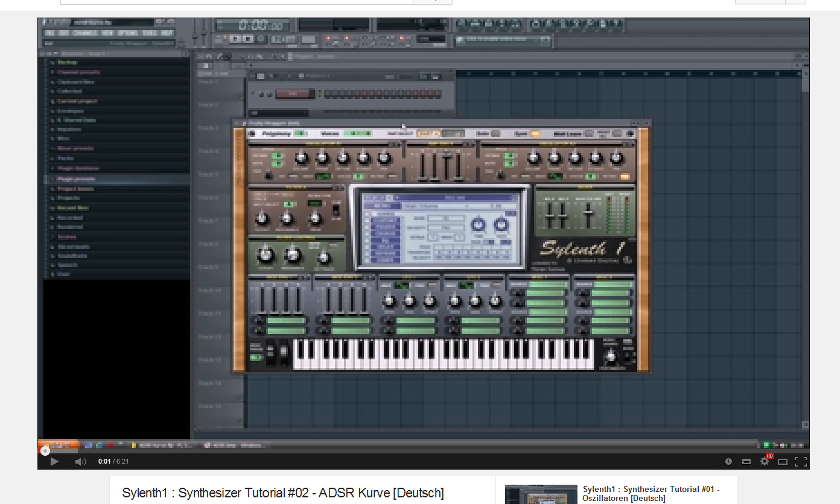Click the red progress bar scrubber handle
The height and width of the screenshot is (504, 840).
[45, 451]
